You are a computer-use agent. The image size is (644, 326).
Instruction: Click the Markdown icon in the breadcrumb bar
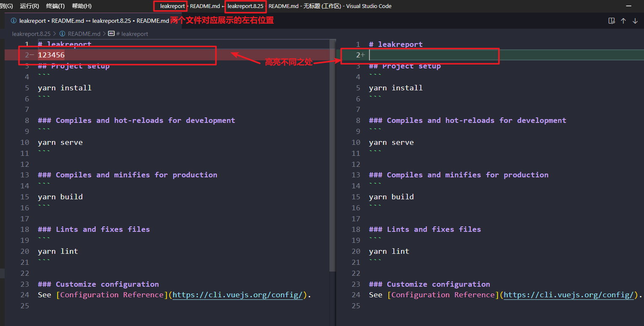[111, 33]
